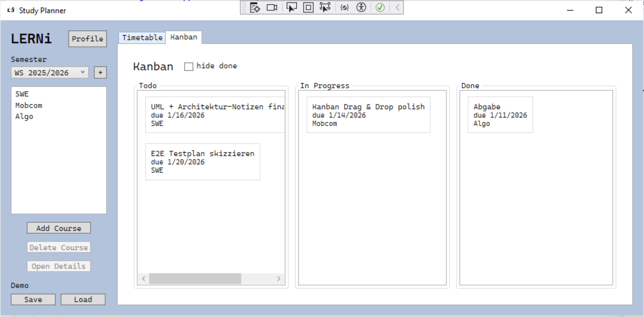Toggle the Display Layout Adorners icon
This screenshot has width=644, height=317.
pos(308,8)
